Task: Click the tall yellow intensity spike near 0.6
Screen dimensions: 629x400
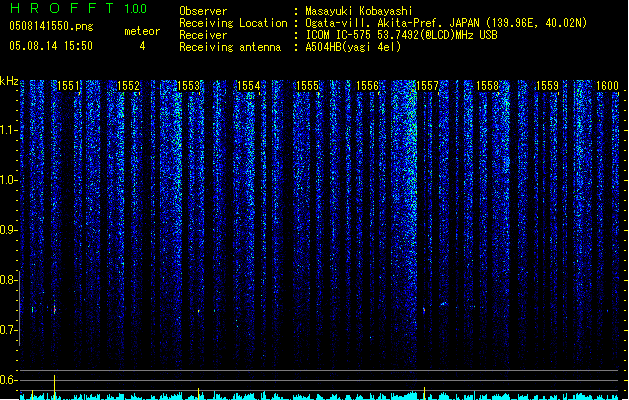Action: click(x=55, y=387)
